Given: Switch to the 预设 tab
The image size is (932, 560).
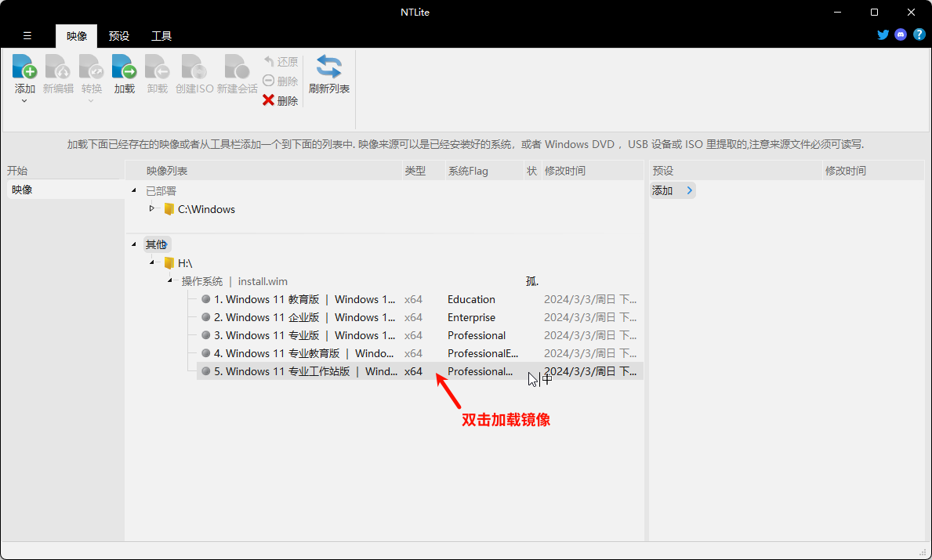Looking at the screenshot, I should pyautogui.click(x=119, y=36).
